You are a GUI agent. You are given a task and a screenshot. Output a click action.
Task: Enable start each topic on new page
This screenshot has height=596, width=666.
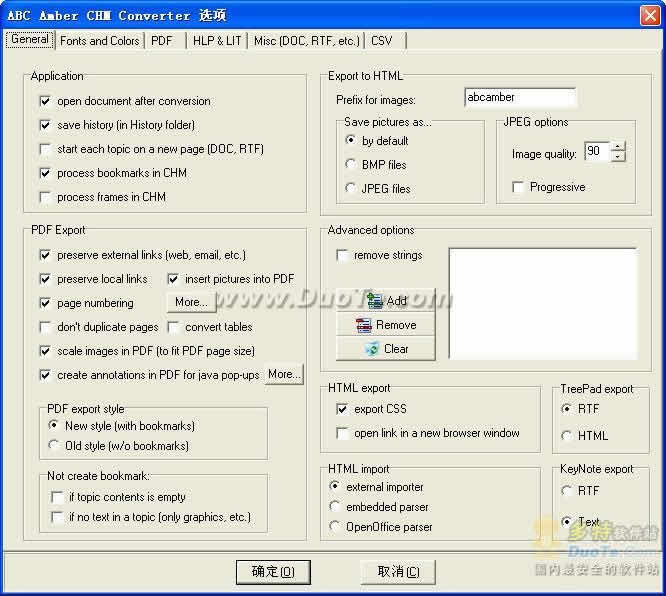(45, 149)
